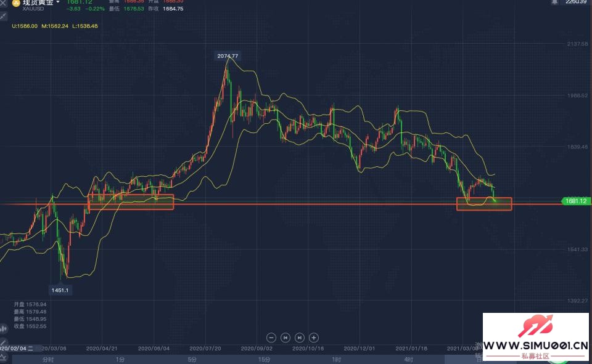Open the candlestick chart type icon
The height and width of the screenshot is (364, 592).
pyautogui.click(x=3, y=329)
